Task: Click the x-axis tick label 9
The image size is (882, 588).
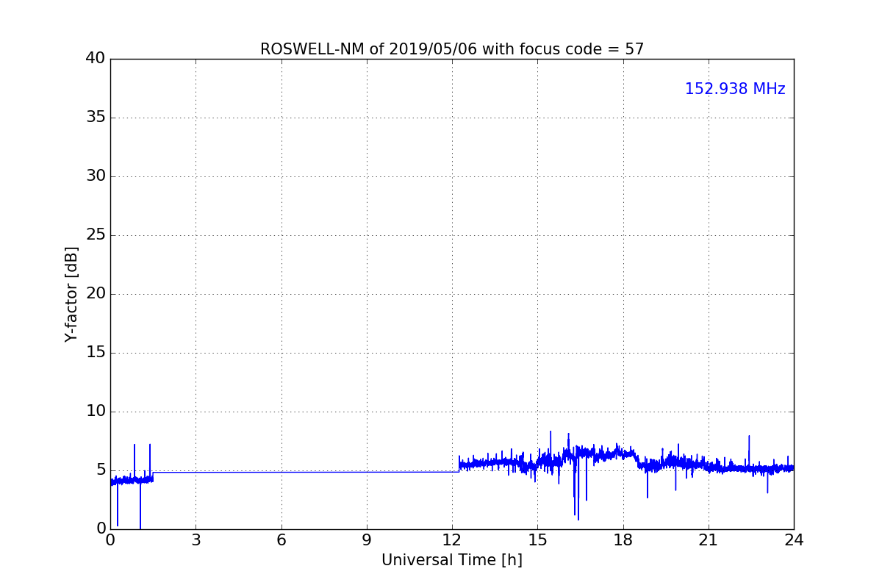Action: pyautogui.click(x=367, y=540)
